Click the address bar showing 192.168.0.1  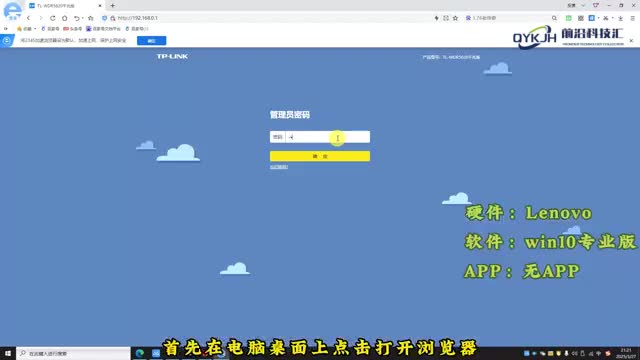click(x=269, y=18)
